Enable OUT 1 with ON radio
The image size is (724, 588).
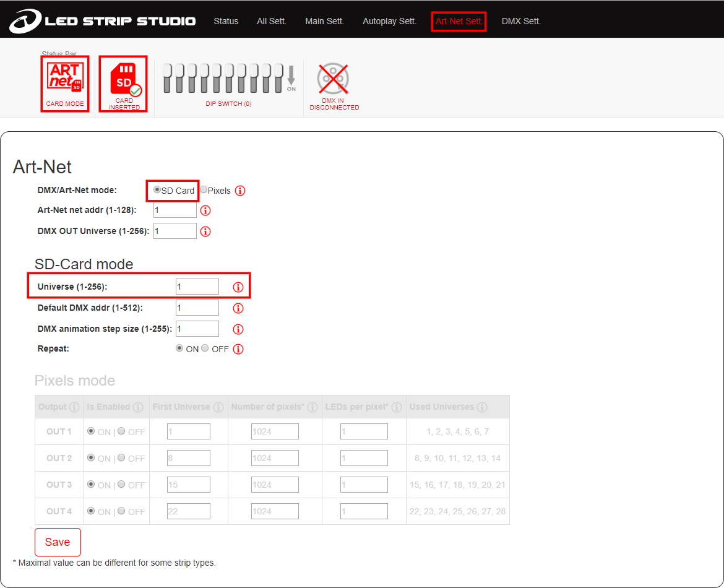coord(91,431)
